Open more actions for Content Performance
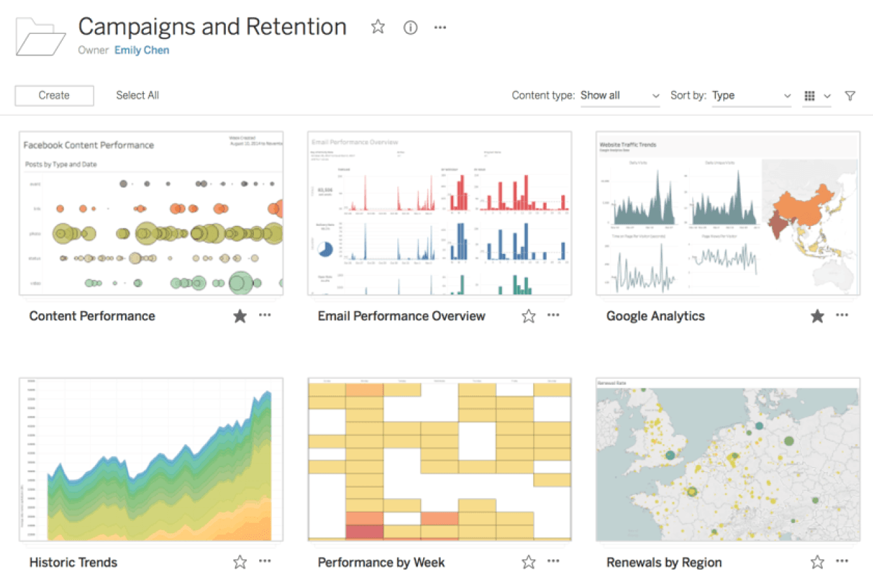This screenshot has height=588, width=873. [265, 315]
